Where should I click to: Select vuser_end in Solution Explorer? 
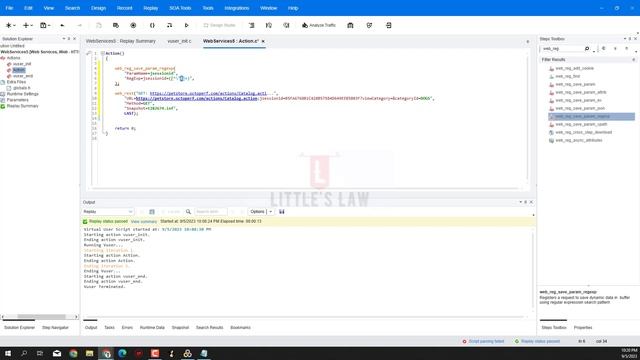click(23, 76)
